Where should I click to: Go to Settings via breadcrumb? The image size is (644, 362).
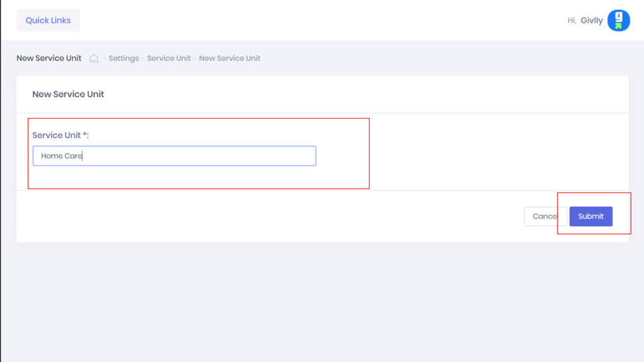(123, 58)
